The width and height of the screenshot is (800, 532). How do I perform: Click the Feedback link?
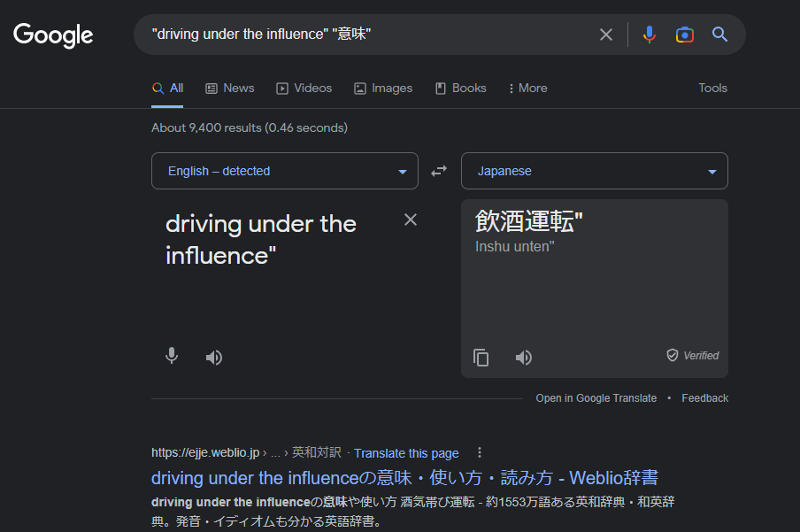coord(704,398)
